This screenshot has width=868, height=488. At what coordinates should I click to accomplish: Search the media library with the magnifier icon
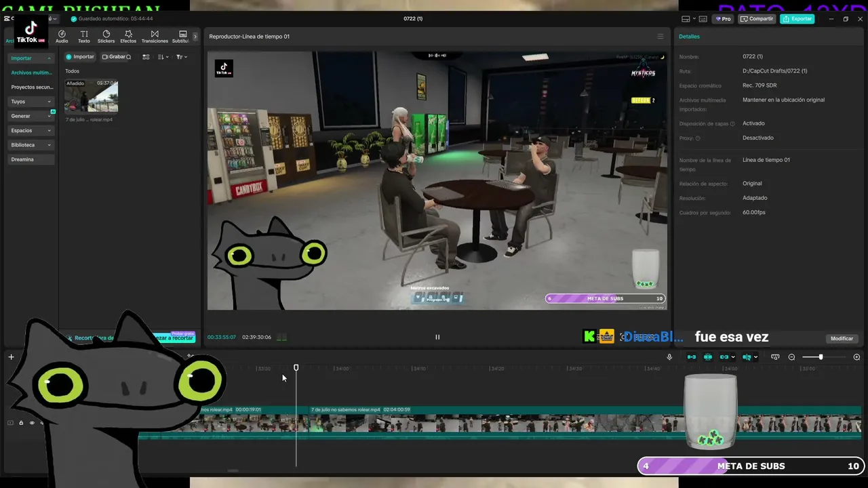coord(129,57)
